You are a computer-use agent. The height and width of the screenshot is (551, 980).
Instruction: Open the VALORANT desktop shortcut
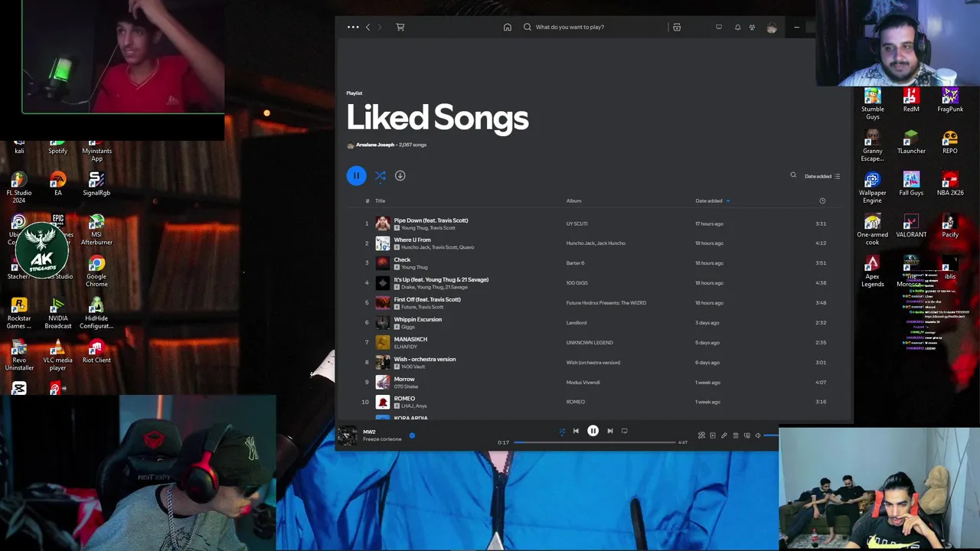[x=911, y=226]
